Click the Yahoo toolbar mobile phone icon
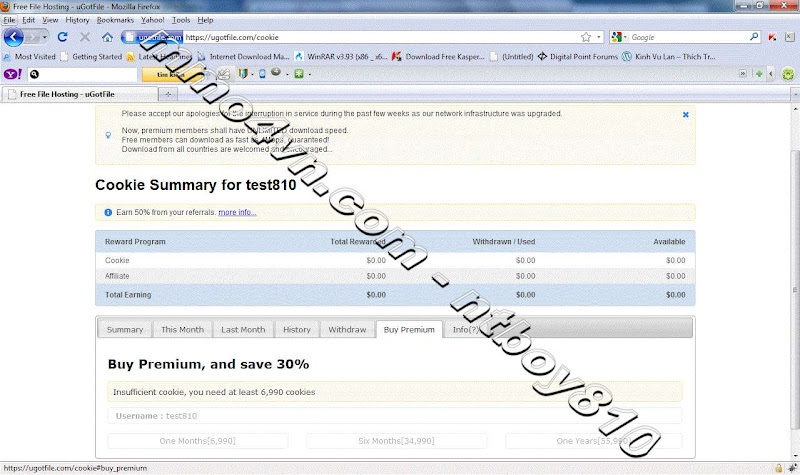The image size is (800, 475). point(262,74)
